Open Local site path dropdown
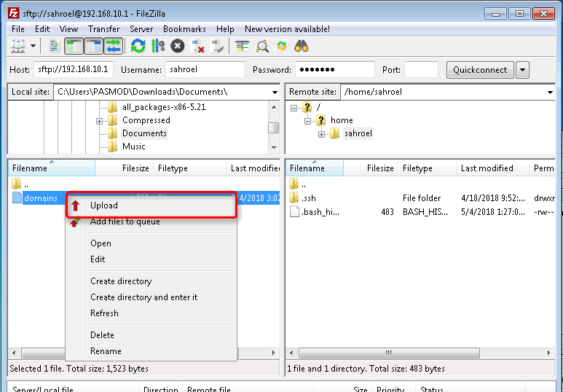Viewport: 563px width, 392px height. coord(275,93)
